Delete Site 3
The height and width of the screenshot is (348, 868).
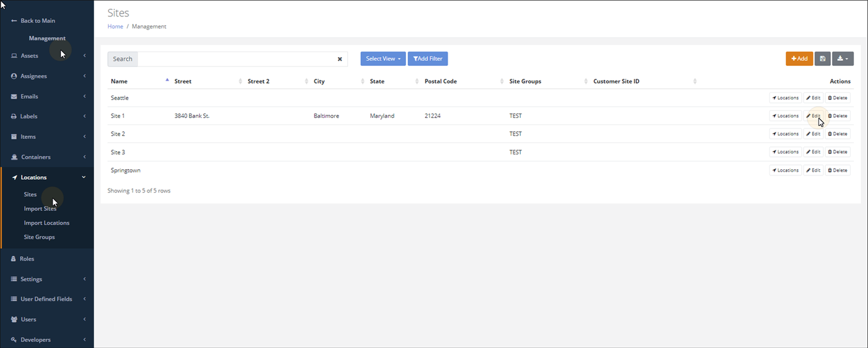click(x=838, y=152)
